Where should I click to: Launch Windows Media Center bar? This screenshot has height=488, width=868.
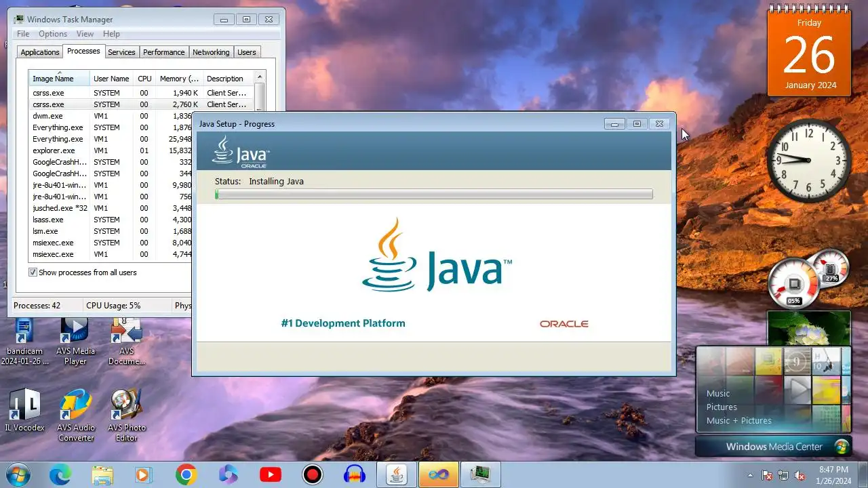coord(774,447)
